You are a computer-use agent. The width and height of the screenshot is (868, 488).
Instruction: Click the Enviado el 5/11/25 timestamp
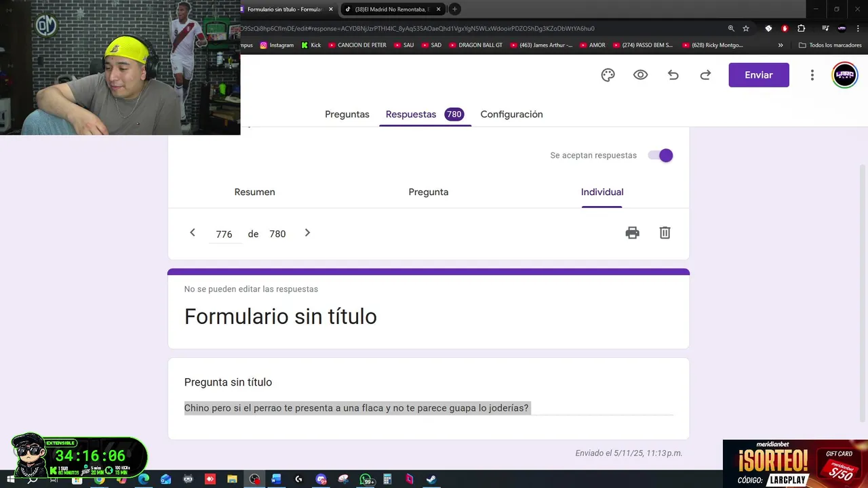tap(629, 453)
